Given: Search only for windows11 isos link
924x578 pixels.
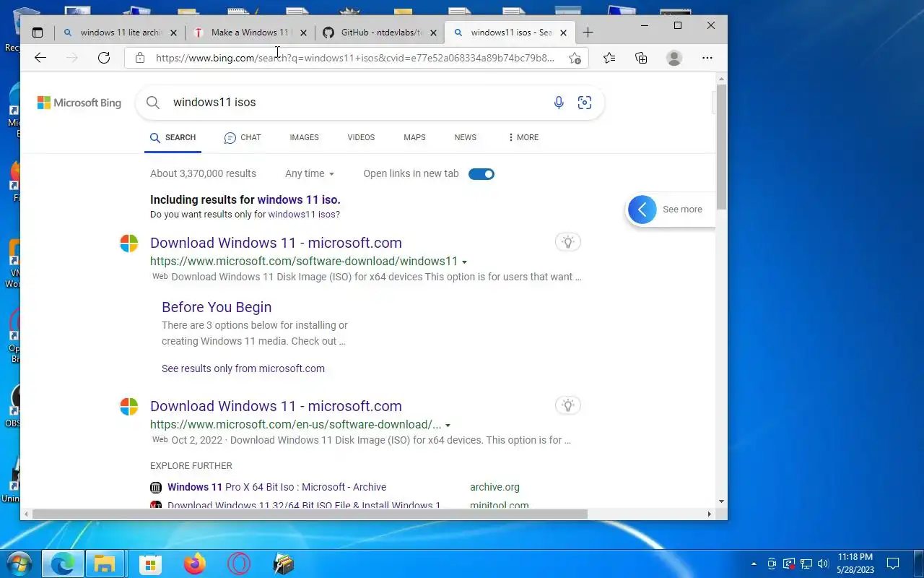Looking at the screenshot, I should pos(302,215).
